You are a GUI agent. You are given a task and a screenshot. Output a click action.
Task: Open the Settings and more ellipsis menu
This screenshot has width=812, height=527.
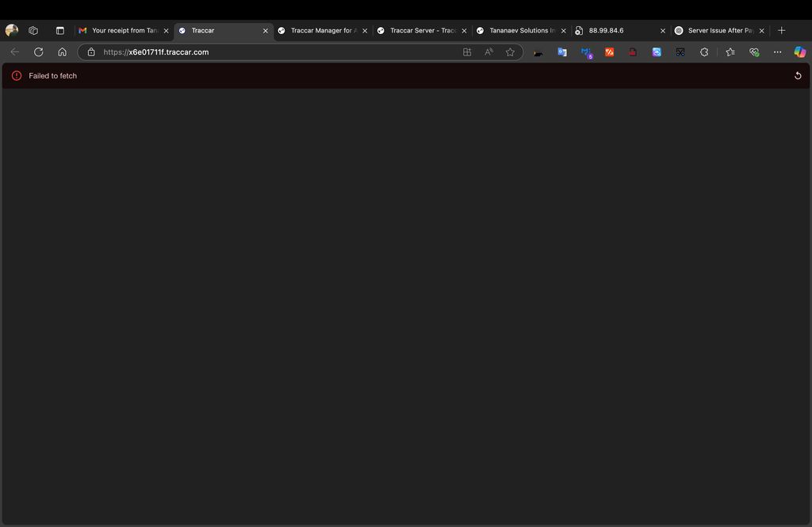coord(777,52)
